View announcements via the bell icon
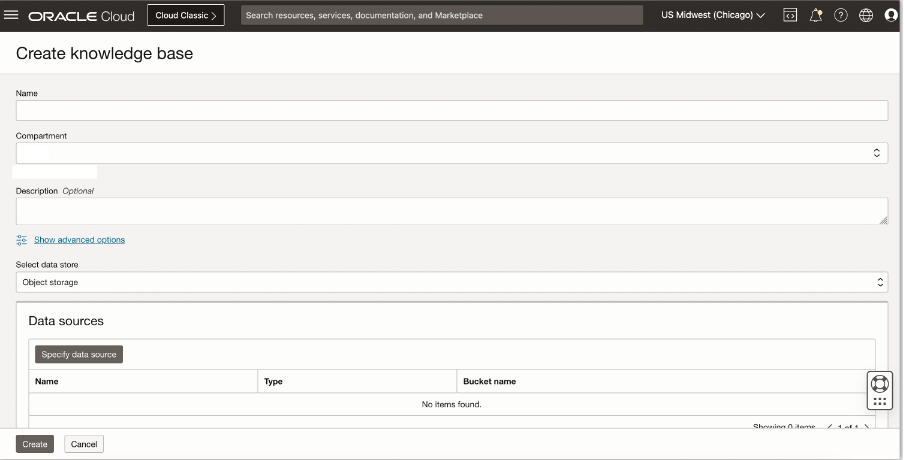Viewport: 904px width, 460px height. pos(815,16)
